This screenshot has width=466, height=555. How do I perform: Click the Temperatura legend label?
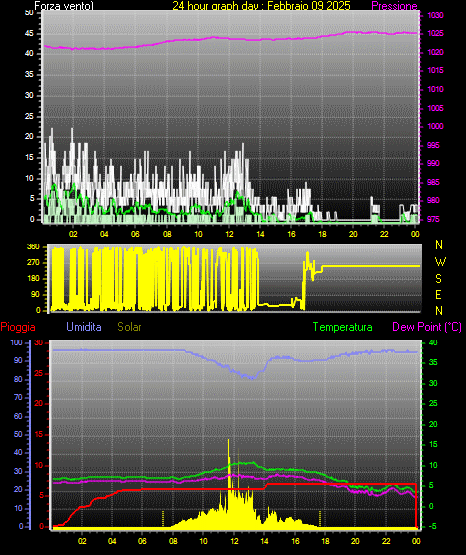[x=343, y=327]
